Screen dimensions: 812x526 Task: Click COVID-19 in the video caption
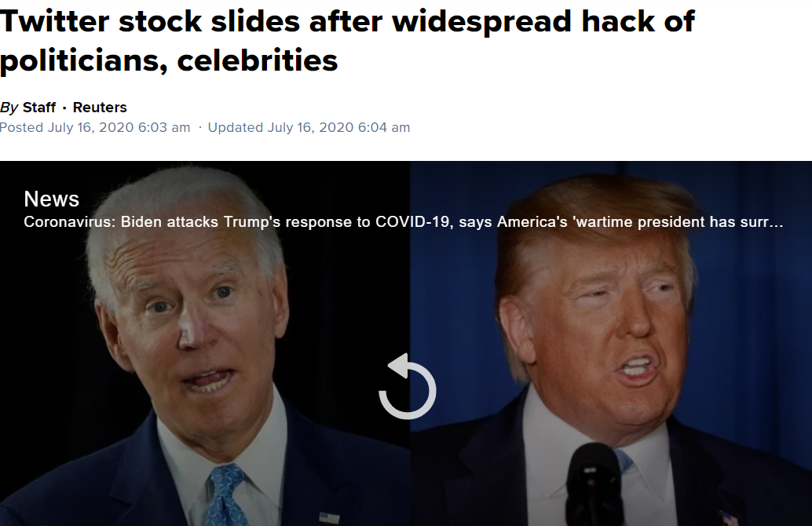pos(411,222)
